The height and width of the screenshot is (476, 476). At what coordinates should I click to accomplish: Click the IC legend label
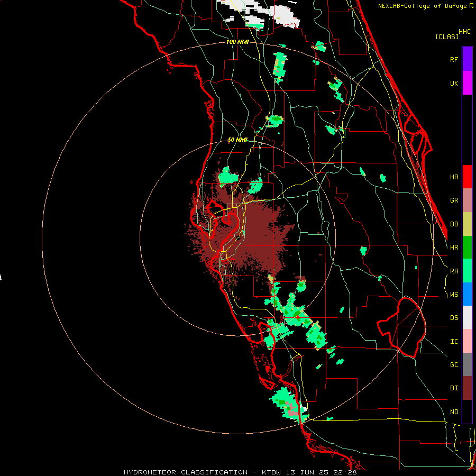(454, 342)
